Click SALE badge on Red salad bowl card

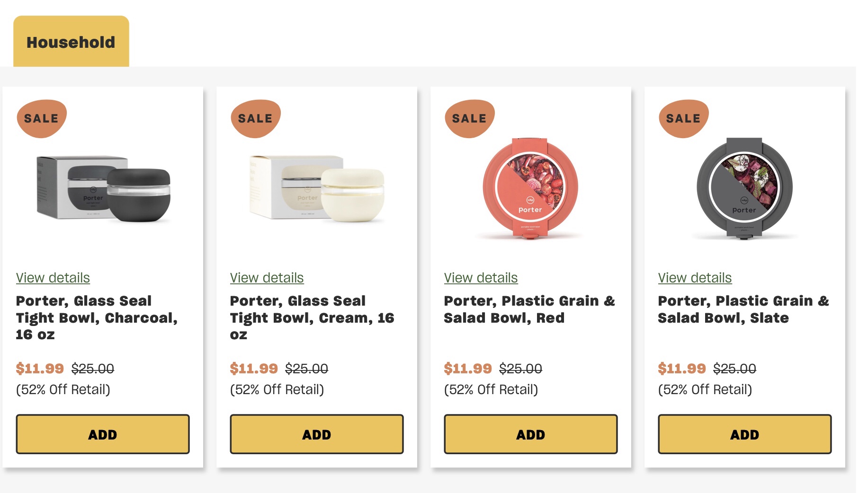pos(469,118)
